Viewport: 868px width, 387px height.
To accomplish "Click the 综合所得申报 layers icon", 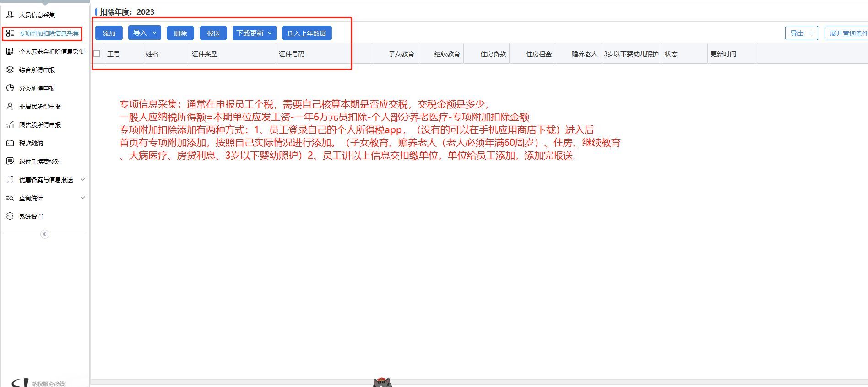I will pyautogui.click(x=10, y=70).
